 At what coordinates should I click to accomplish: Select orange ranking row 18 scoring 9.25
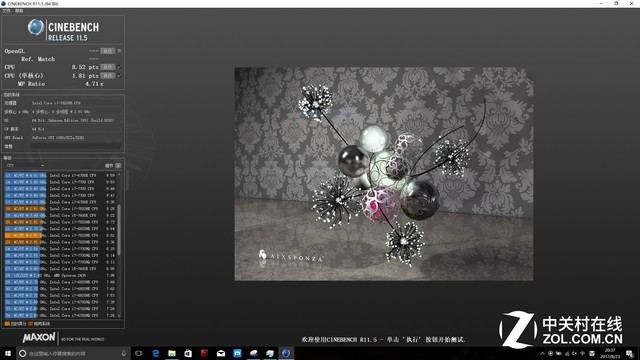tap(60, 209)
